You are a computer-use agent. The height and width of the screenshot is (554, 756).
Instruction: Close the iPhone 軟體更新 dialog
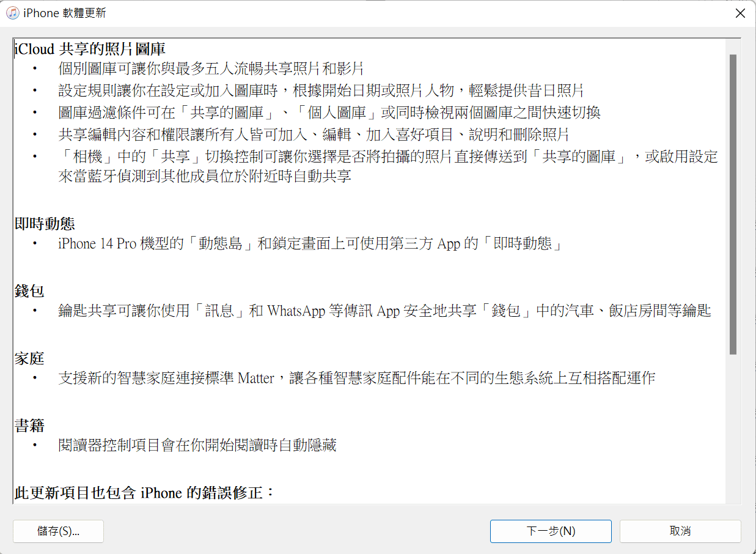point(740,13)
